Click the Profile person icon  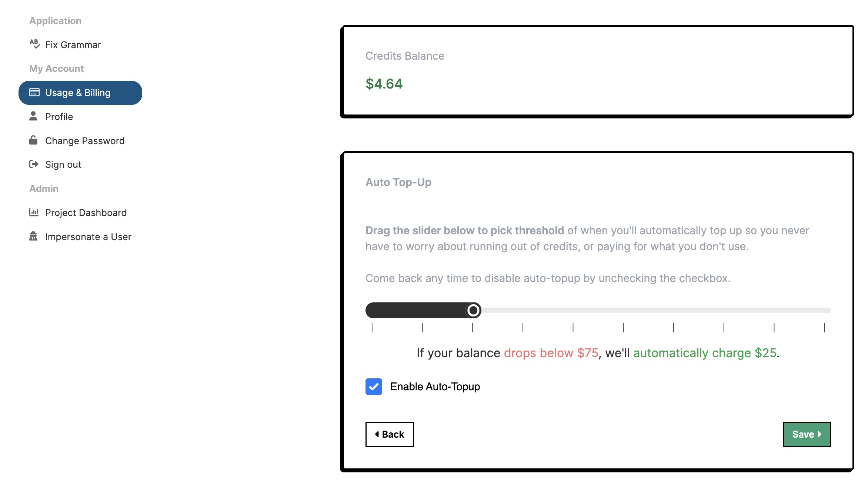click(x=33, y=116)
